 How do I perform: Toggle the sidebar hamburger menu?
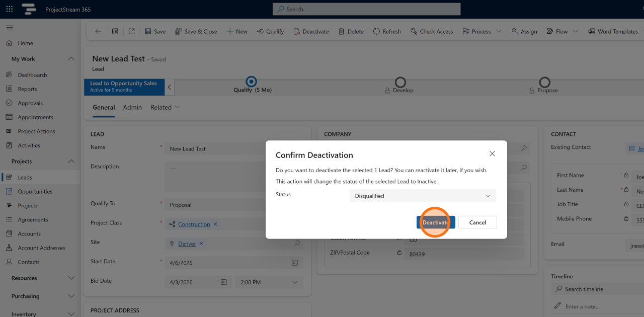[10, 27]
